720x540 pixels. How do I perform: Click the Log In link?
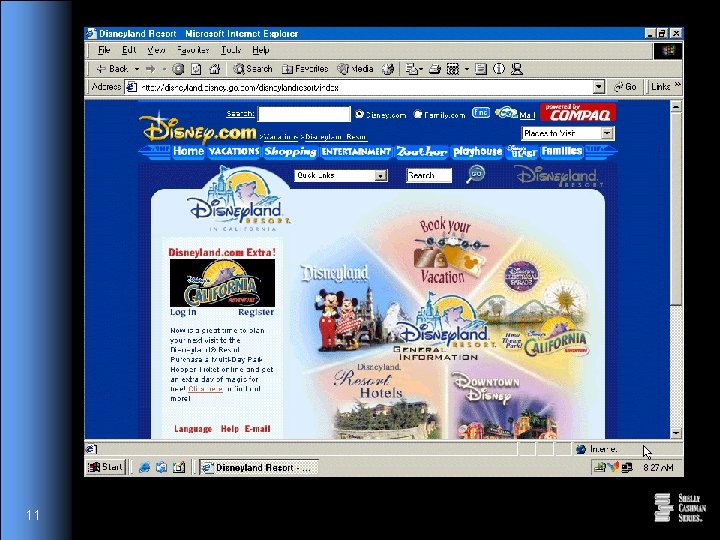(x=183, y=312)
